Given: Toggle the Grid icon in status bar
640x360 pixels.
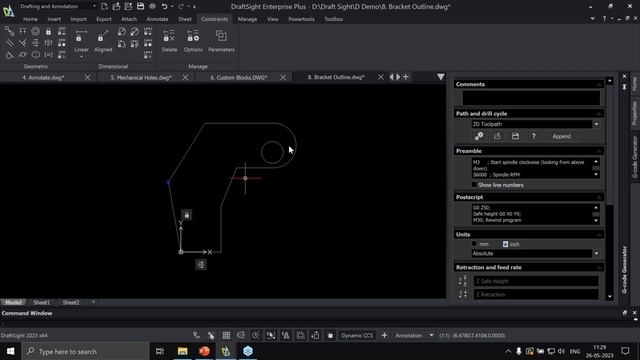Looking at the screenshot, I should [x=226, y=336].
